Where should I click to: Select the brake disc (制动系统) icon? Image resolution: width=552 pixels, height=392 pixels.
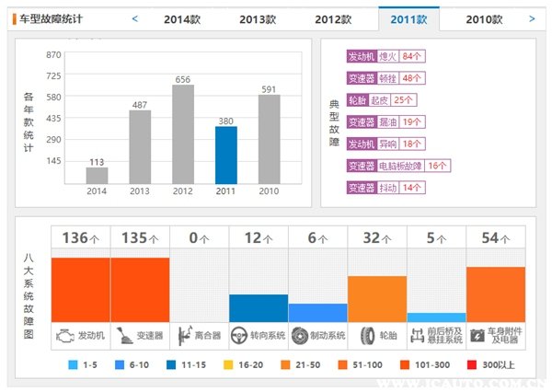click(300, 336)
